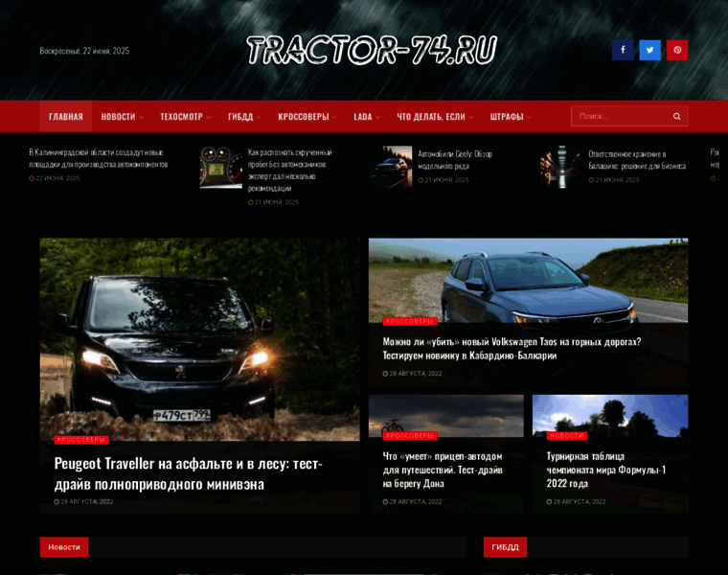Go to the ГЛАВНАЯ menu item

coord(66,117)
